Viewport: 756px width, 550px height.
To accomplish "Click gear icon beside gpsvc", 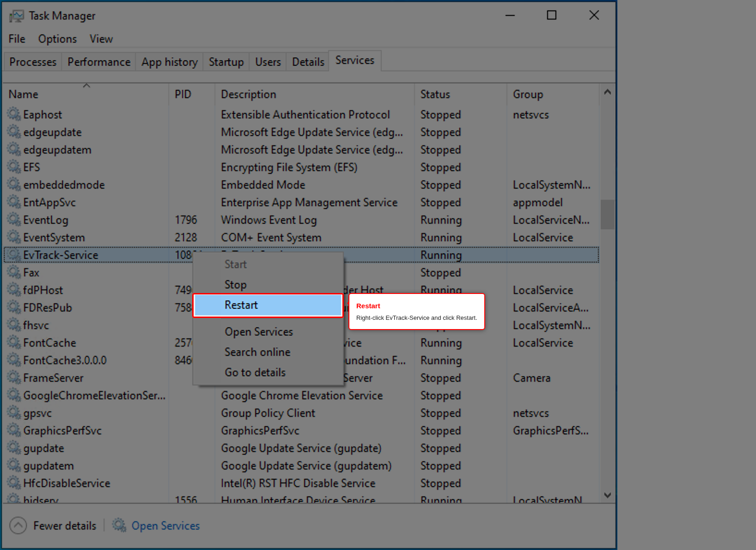I will 14,412.
